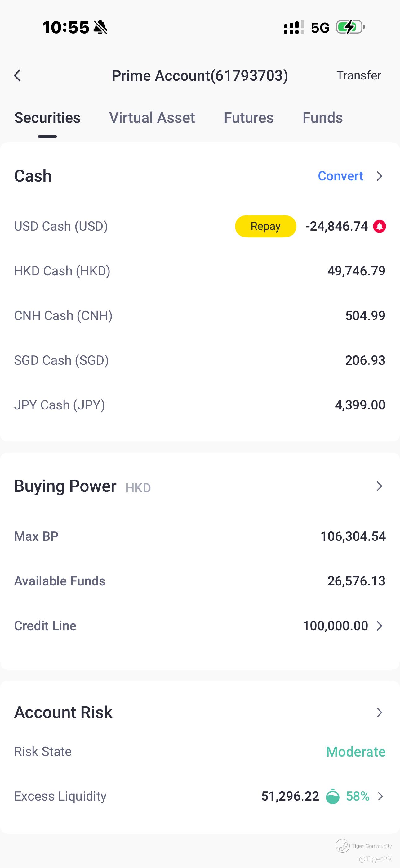Open the Buying Power details chevron
The image size is (400, 868).
380,486
